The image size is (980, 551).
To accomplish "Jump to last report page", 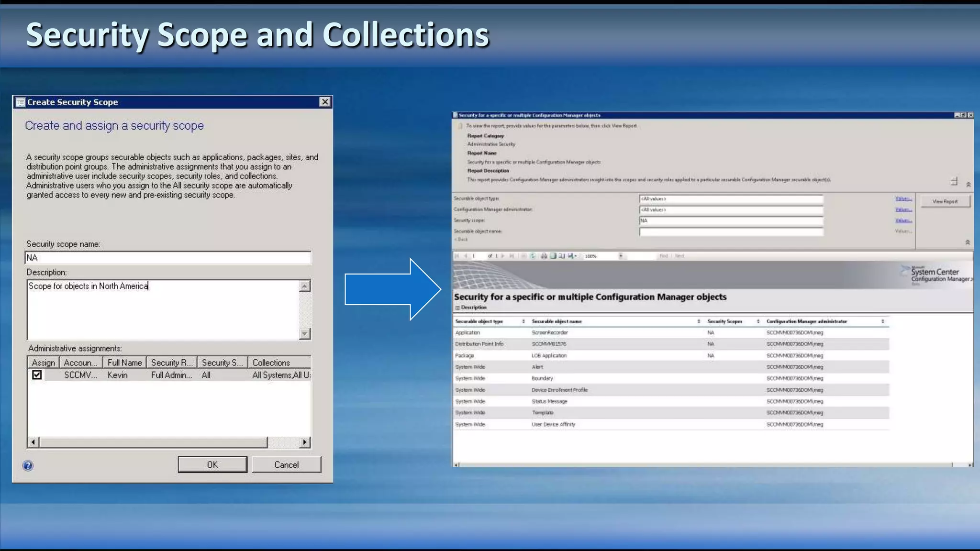I will tap(512, 256).
